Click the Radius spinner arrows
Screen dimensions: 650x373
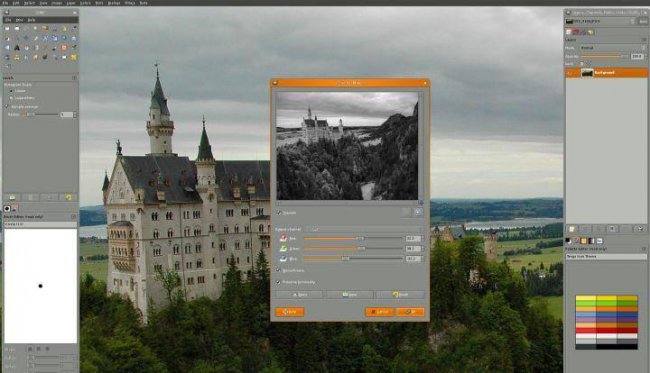coord(75,115)
